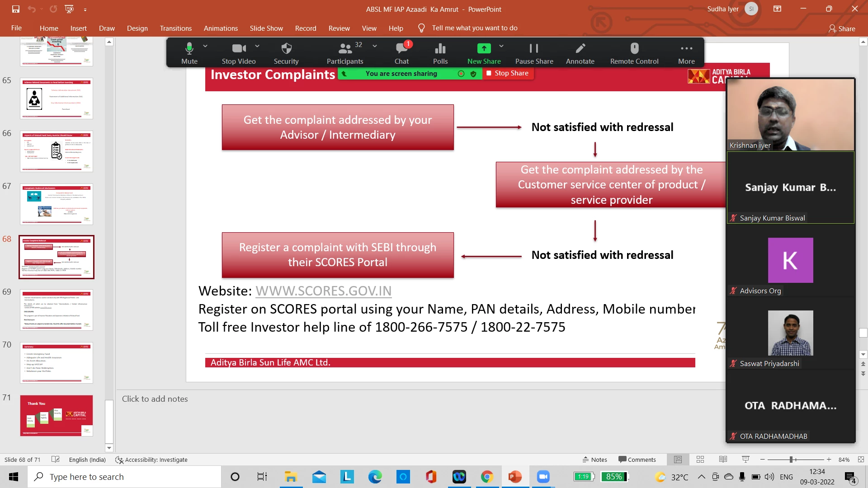Open the Review tab
This screenshot has height=488, width=868.
pos(339,28)
